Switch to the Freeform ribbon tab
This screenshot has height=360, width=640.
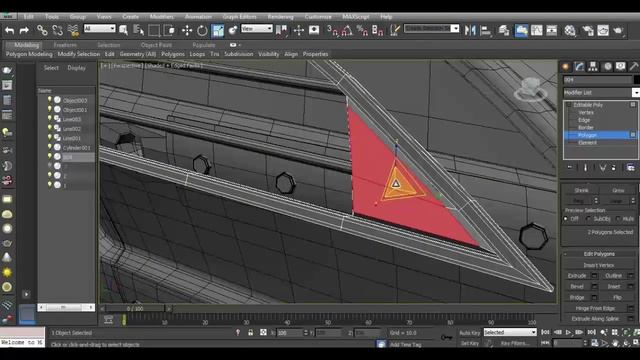point(65,45)
